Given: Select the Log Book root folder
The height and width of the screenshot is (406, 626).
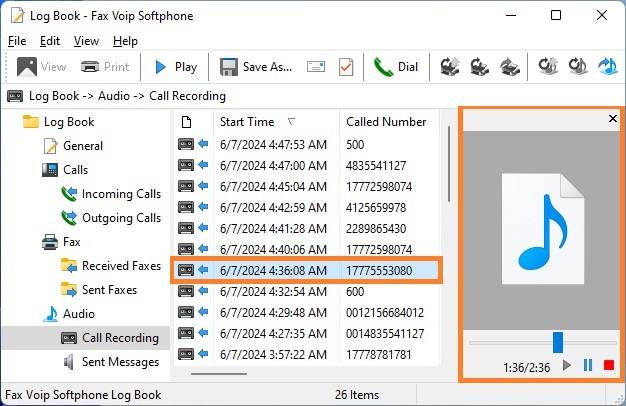Looking at the screenshot, I should click(x=59, y=122).
